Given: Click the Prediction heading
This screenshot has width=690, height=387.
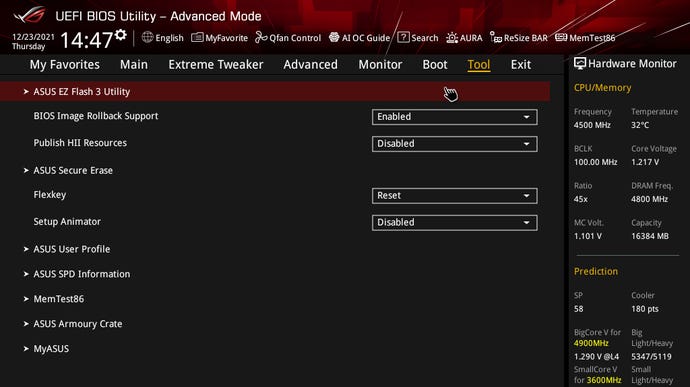Looking at the screenshot, I should coord(596,272).
